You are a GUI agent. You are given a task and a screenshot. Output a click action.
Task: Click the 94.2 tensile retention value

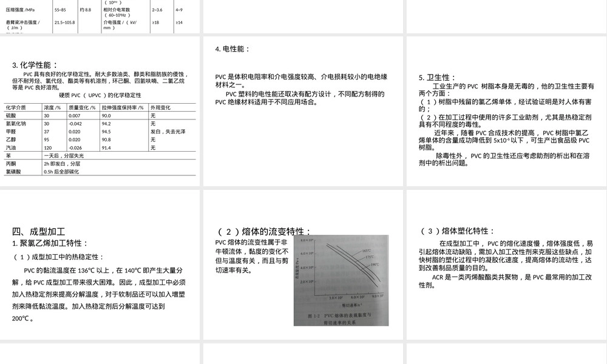[x=106, y=124]
